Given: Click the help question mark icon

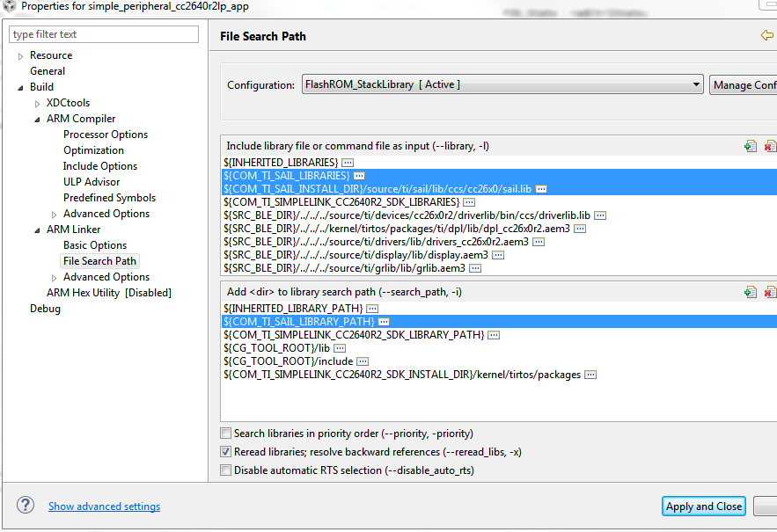Looking at the screenshot, I should pyautogui.click(x=26, y=506).
